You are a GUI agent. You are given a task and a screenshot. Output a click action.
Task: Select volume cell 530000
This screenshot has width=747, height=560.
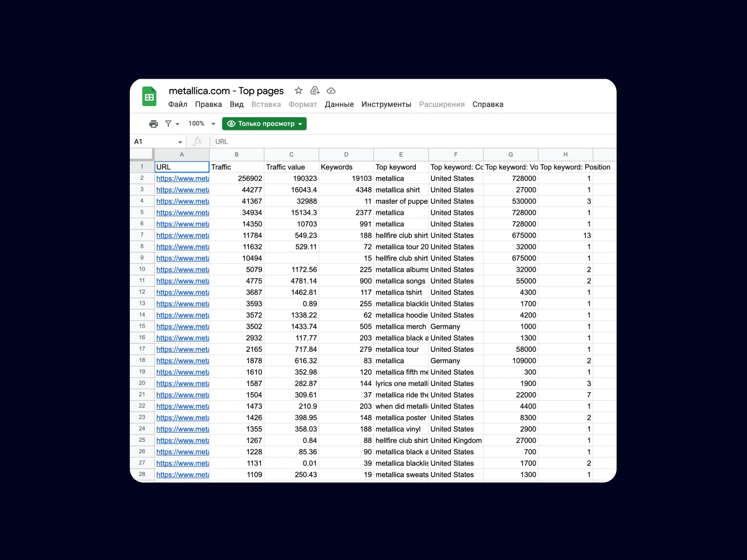[511, 201]
